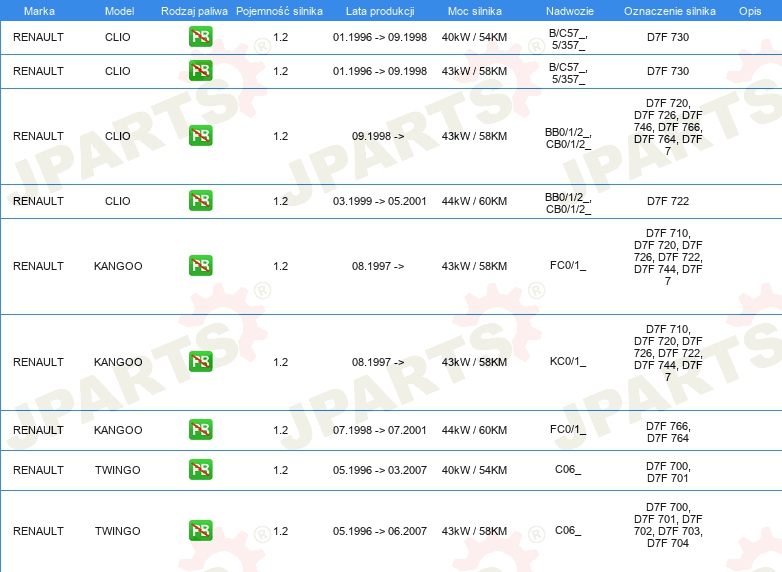Image resolution: width=782 pixels, height=572 pixels.
Task: Click the Lata produkcji column header
Action: [x=380, y=11]
